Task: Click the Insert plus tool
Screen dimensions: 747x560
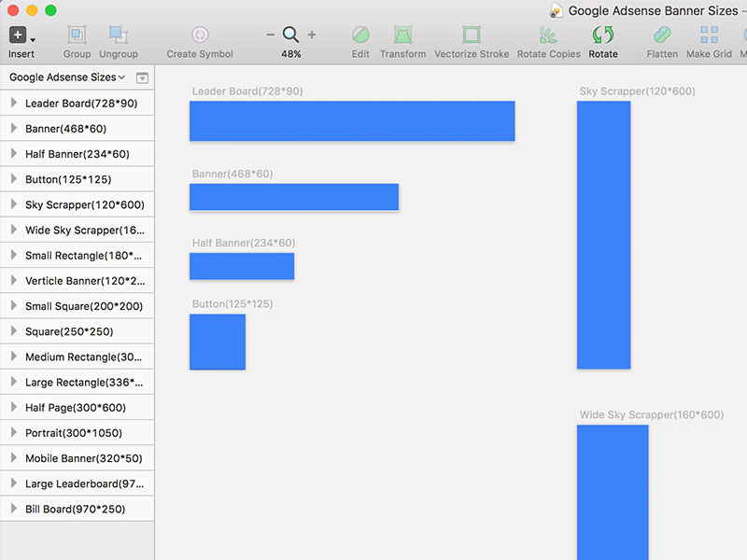Action: [18, 35]
